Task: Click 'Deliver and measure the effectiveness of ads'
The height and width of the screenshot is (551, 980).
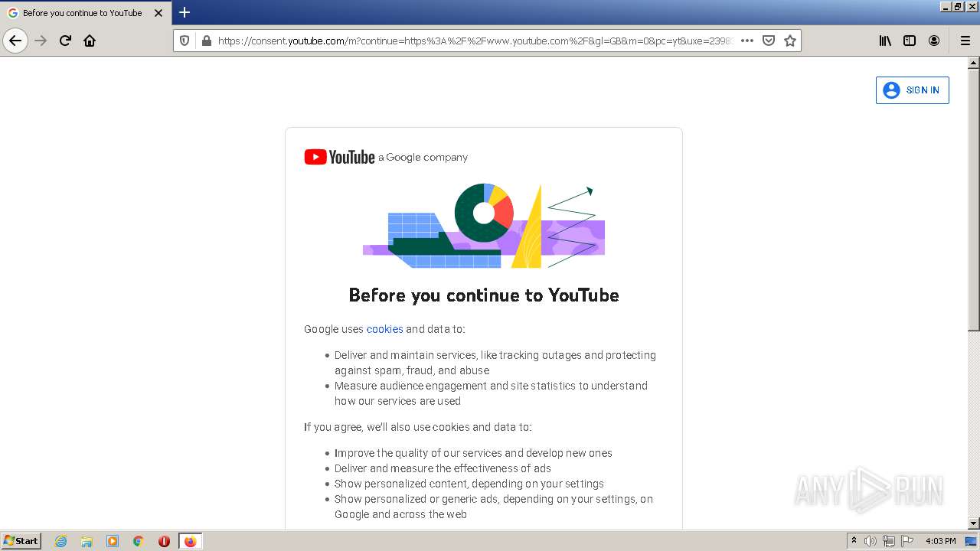Action: pyautogui.click(x=443, y=468)
